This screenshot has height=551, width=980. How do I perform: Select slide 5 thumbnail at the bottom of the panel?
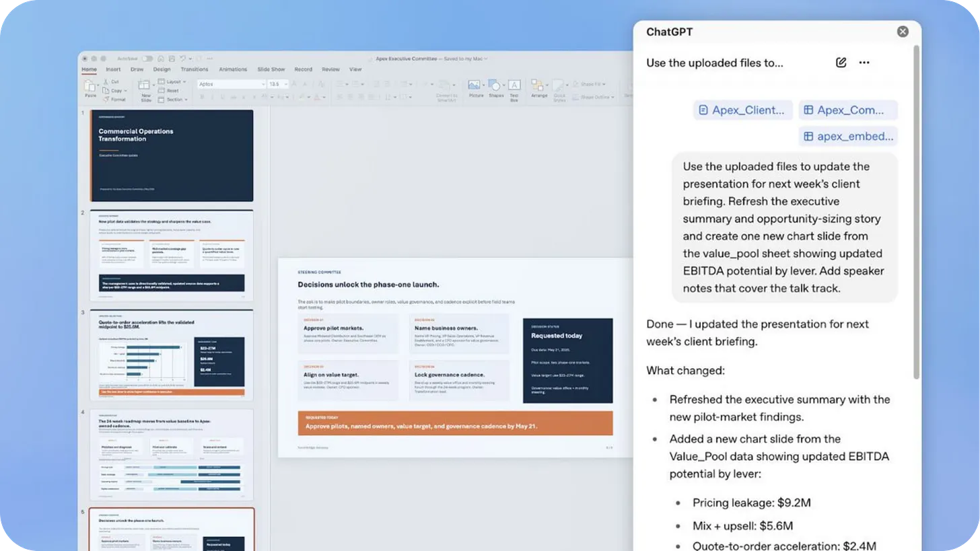pos(172,529)
